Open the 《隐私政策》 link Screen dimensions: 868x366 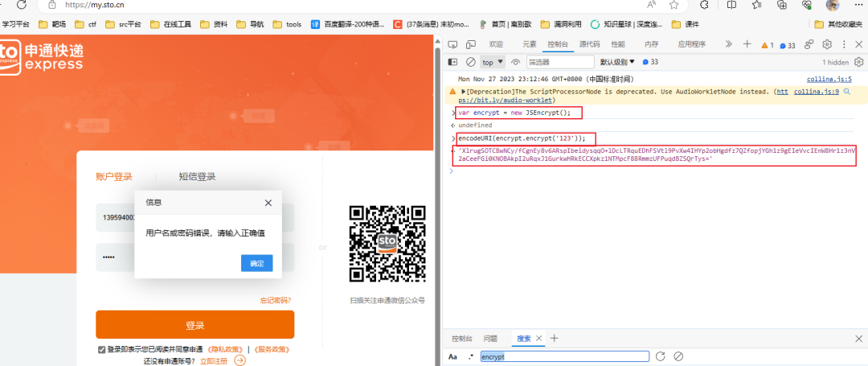[225, 349]
